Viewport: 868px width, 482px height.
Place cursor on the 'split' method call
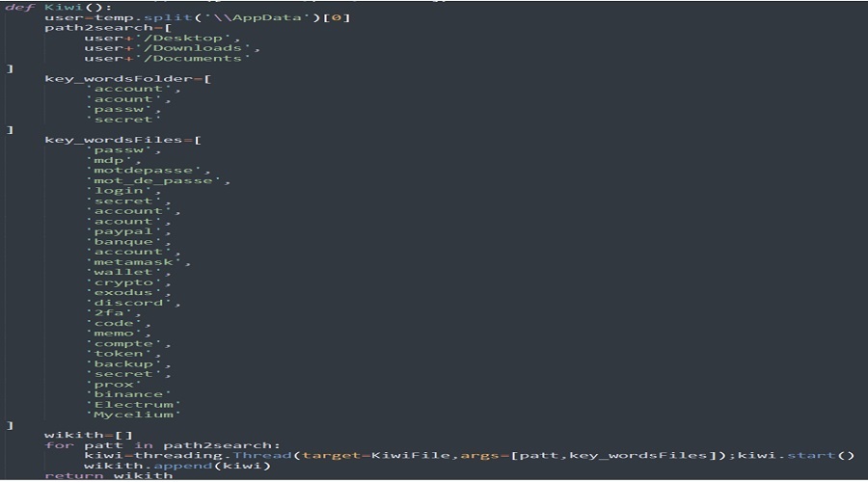(x=168, y=17)
